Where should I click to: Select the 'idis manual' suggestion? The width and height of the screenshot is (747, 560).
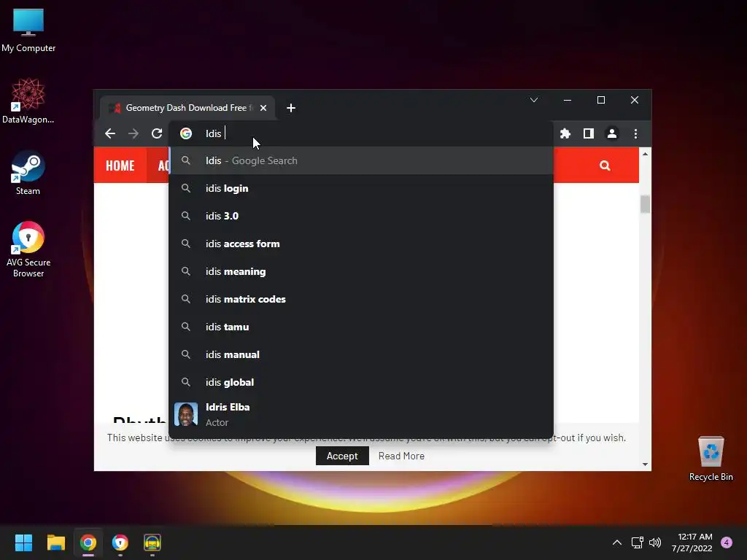point(361,355)
